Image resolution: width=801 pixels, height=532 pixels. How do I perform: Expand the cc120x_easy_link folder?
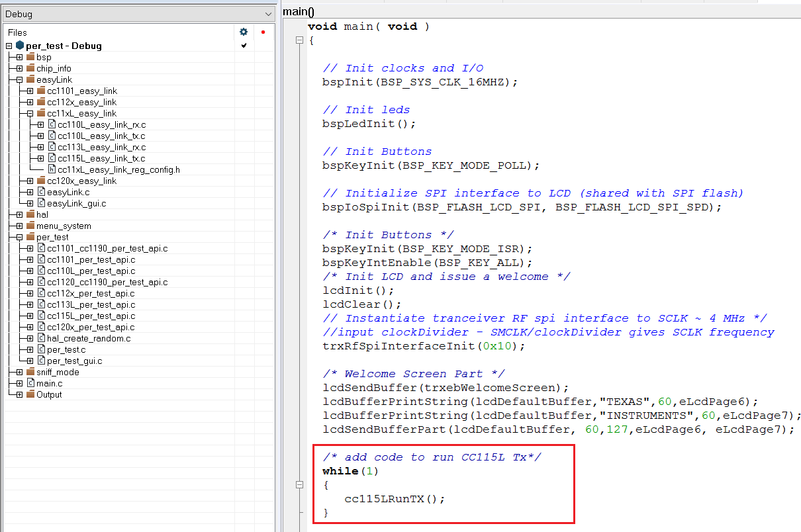coord(30,181)
